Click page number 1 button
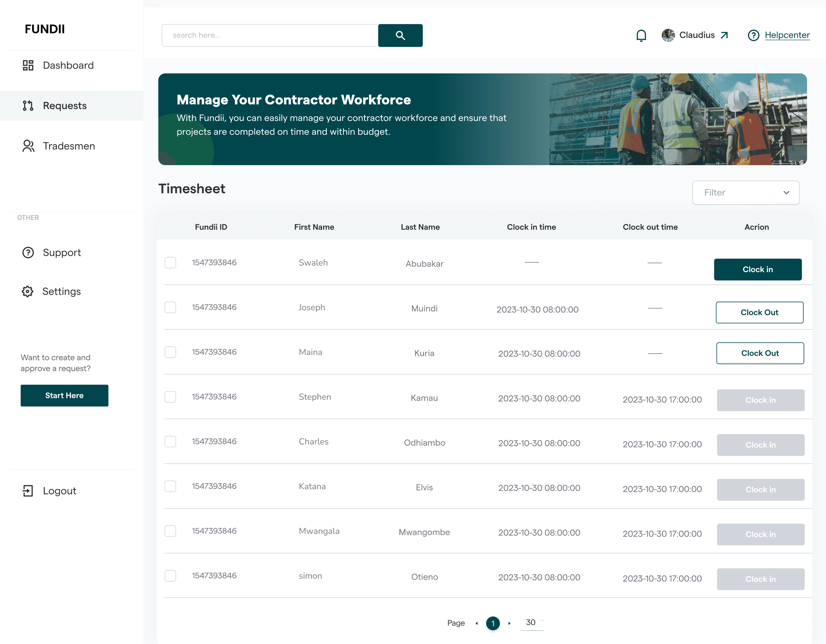The width and height of the screenshot is (826, 644). click(x=493, y=623)
